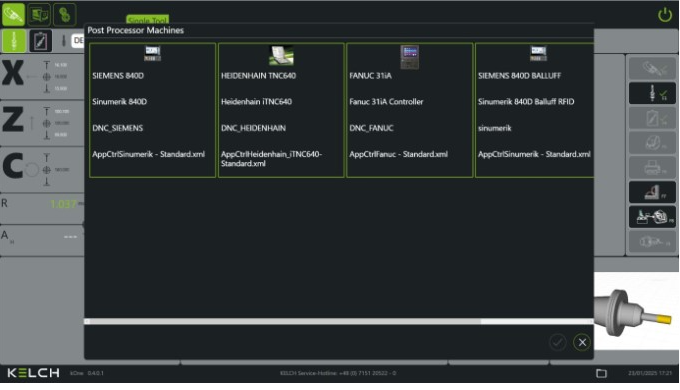Click AppCtrlHeidenhain_iTNC640-Standard.xml file name
Image resolution: width=680 pixels, height=390 pixels.
click(x=271, y=159)
